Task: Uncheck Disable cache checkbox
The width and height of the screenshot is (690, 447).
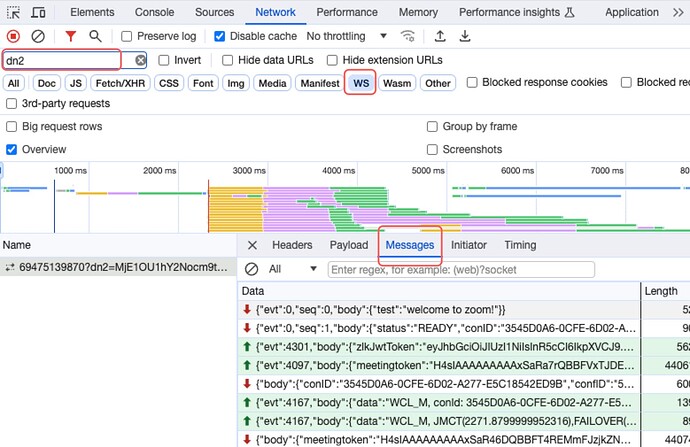Action: click(x=219, y=36)
